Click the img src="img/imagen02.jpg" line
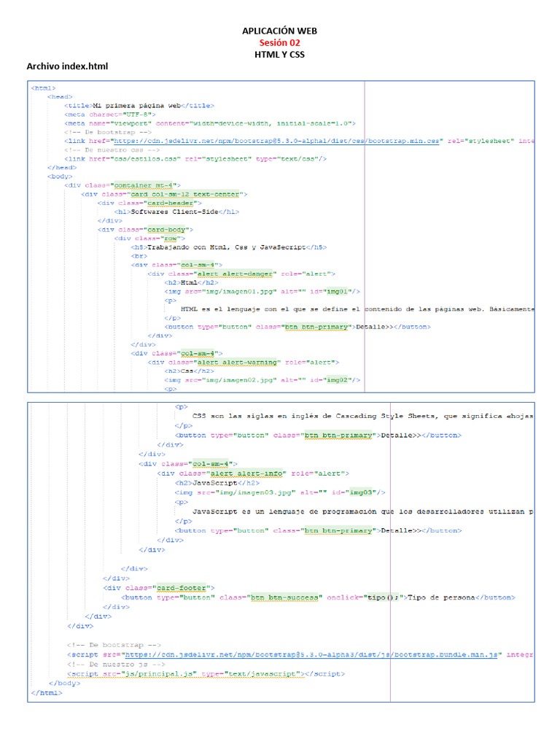This screenshot has height=747, width=560. coord(262,380)
